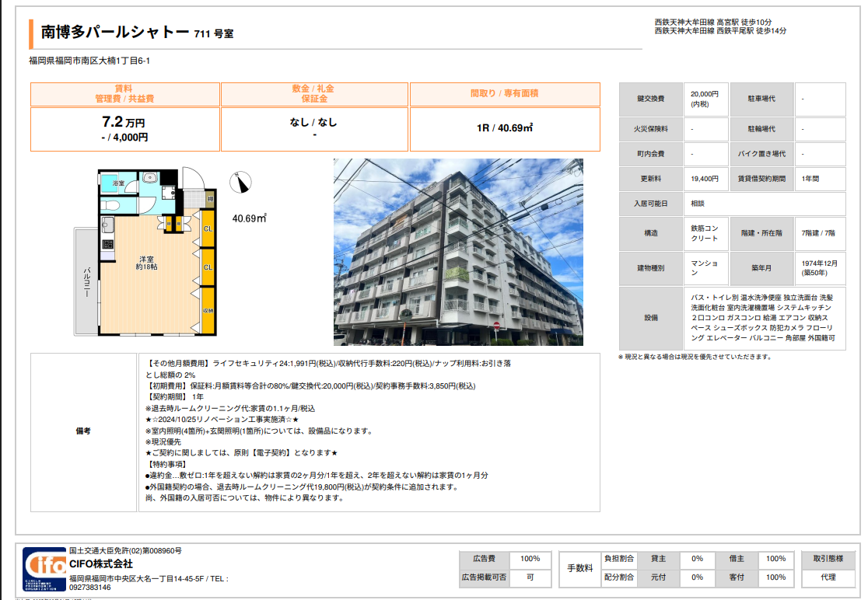The height and width of the screenshot is (600, 868).
Task: Click the 7.2万円 rent amount
Action: coord(124,123)
